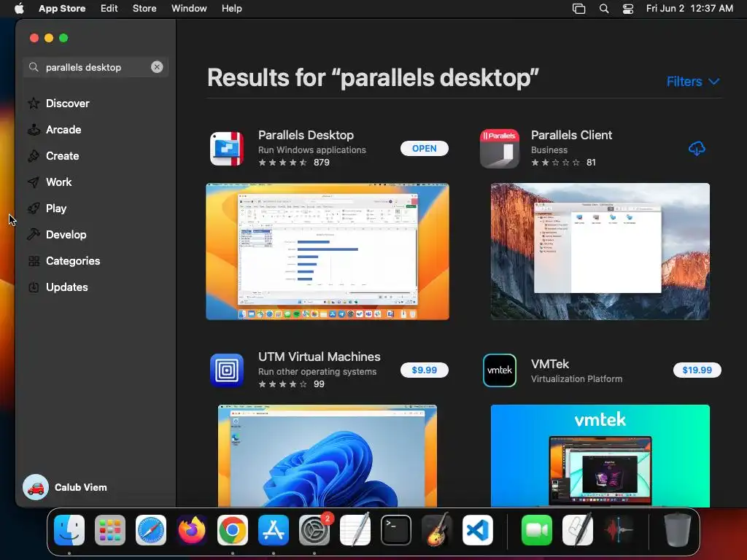Open the Script Editor icon in Dock
The width and height of the screenshot is (747, 560).
point(578,529)
